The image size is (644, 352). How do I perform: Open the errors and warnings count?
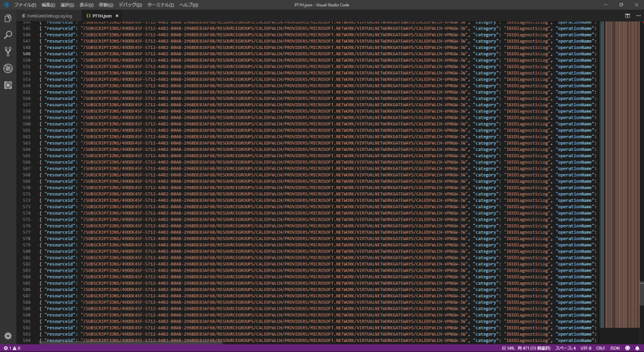pyautogui.click(x=12, y=348)
